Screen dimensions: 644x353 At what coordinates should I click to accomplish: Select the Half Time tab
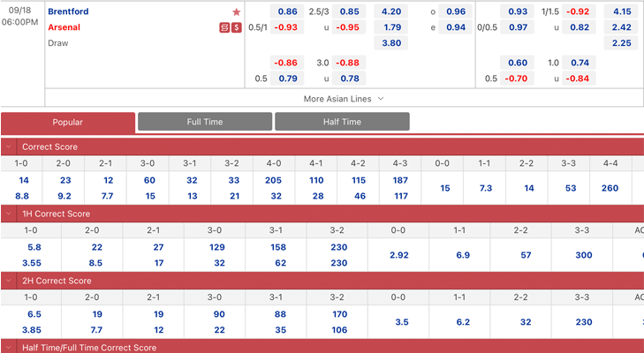342,122
